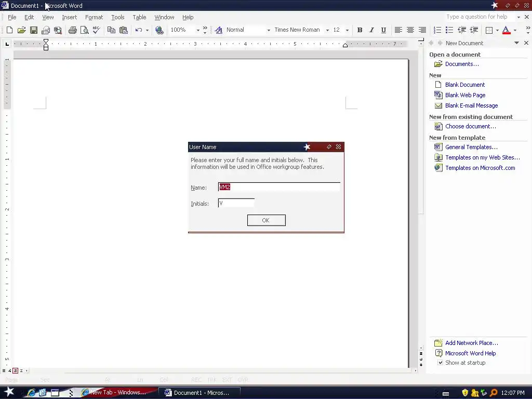Open the Edit menu
Viewport: 532px width, 399px height.
[x=29, y=17]
